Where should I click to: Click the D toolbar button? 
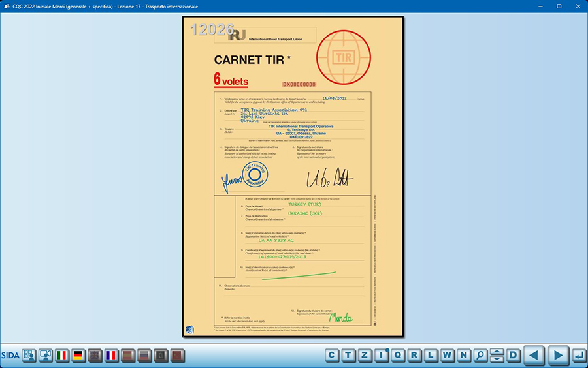pos(514,356)
